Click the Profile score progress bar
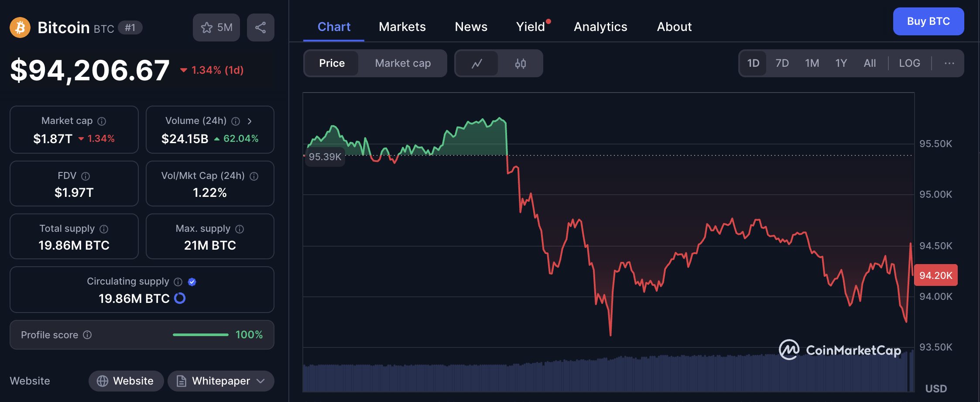Image resolution: width=980 pixels, height=402 pixels. [201, 335]
